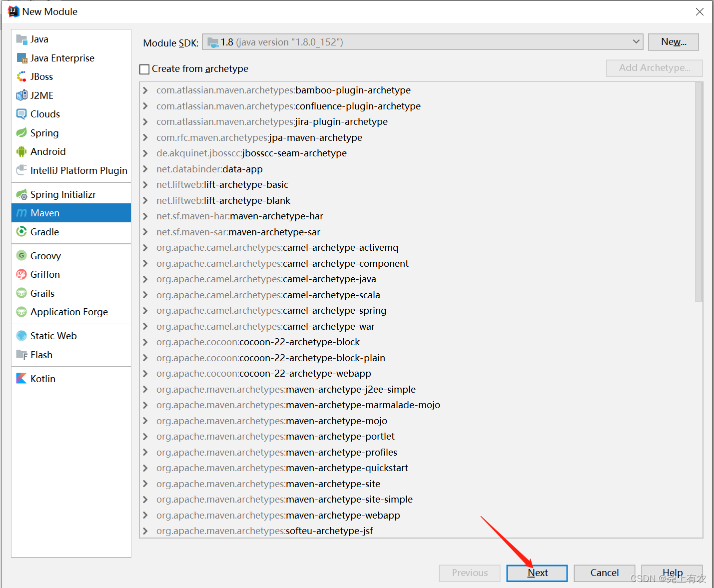Select cocoon-22-archetype-block-plain row

coord(417,358)
